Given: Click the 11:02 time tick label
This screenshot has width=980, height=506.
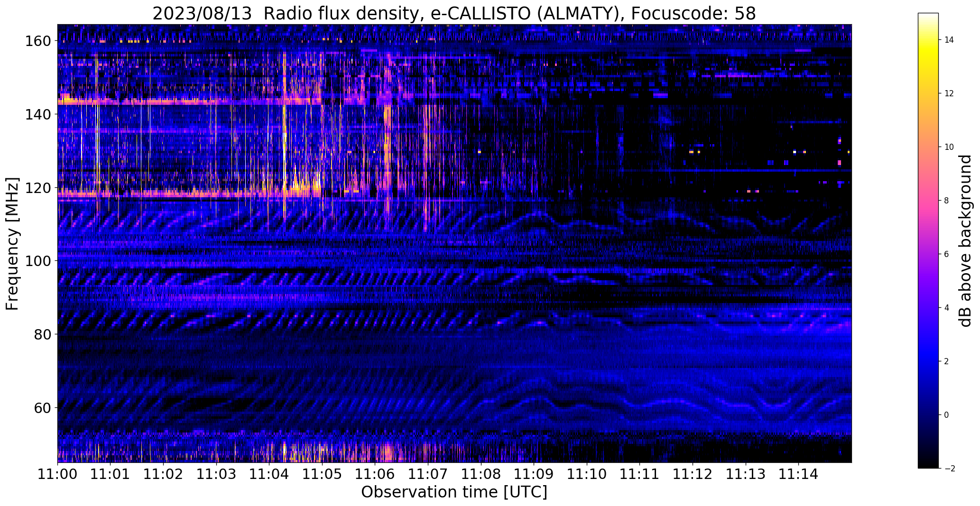Looking at the screenshot, I should coord(164,473).
